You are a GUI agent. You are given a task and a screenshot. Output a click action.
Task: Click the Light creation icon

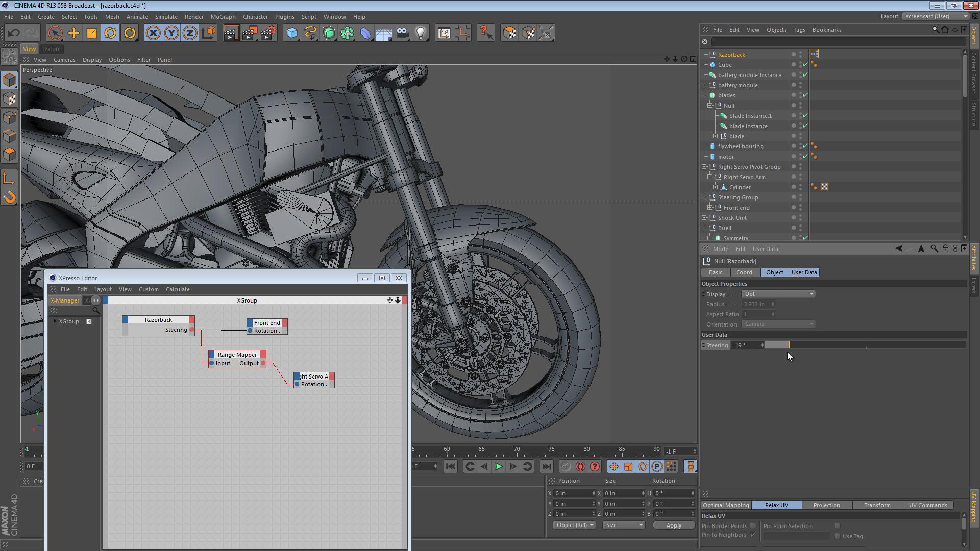[420, 33]
